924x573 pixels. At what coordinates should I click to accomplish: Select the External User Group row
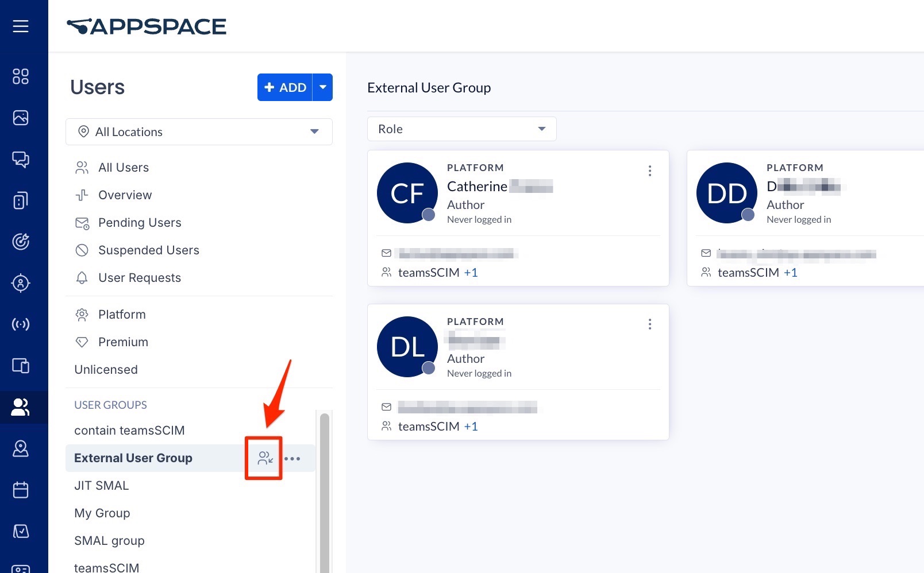(190, 458)
